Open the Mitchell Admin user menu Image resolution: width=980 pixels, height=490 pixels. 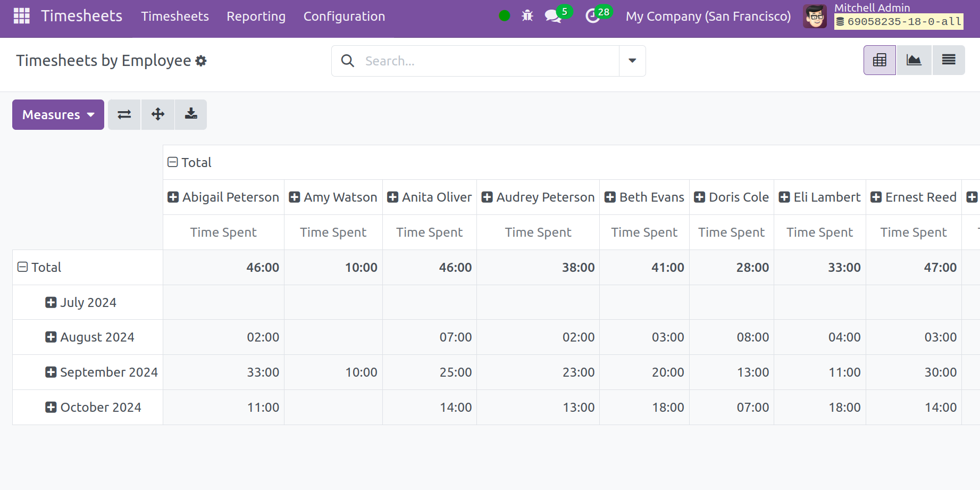[x=872, y=8]
